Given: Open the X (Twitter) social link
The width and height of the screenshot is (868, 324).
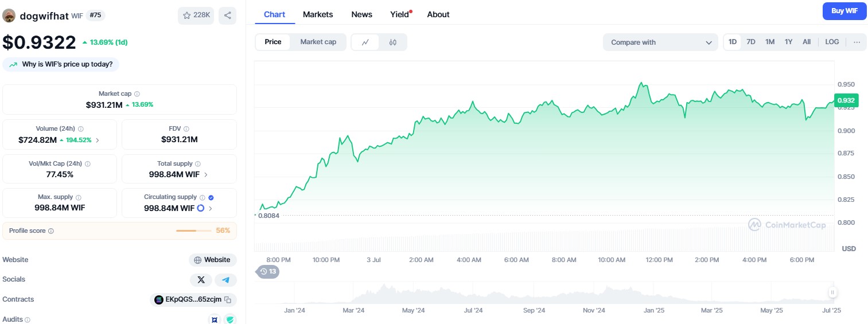Looking at the screenshot, I should (201, 280).
